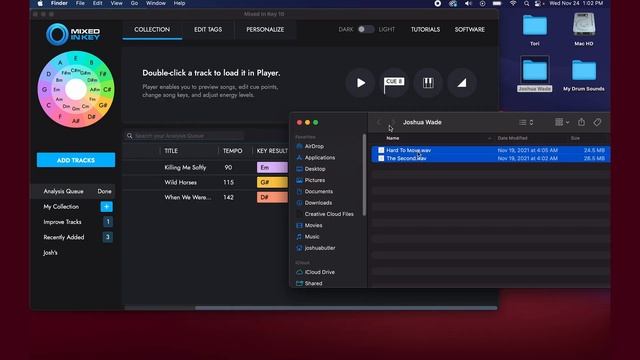This screenshot has width=640, height=360.
Task: Open the Finder Share icon
Action: click(581, 122)
